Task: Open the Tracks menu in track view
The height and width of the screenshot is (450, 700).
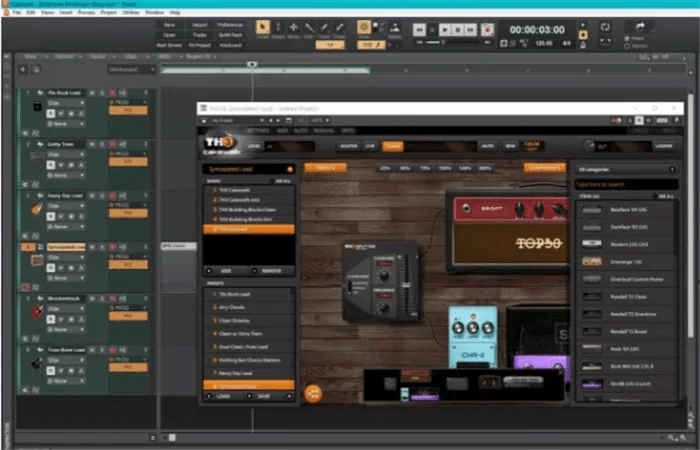Action: [x=97, y=57]
